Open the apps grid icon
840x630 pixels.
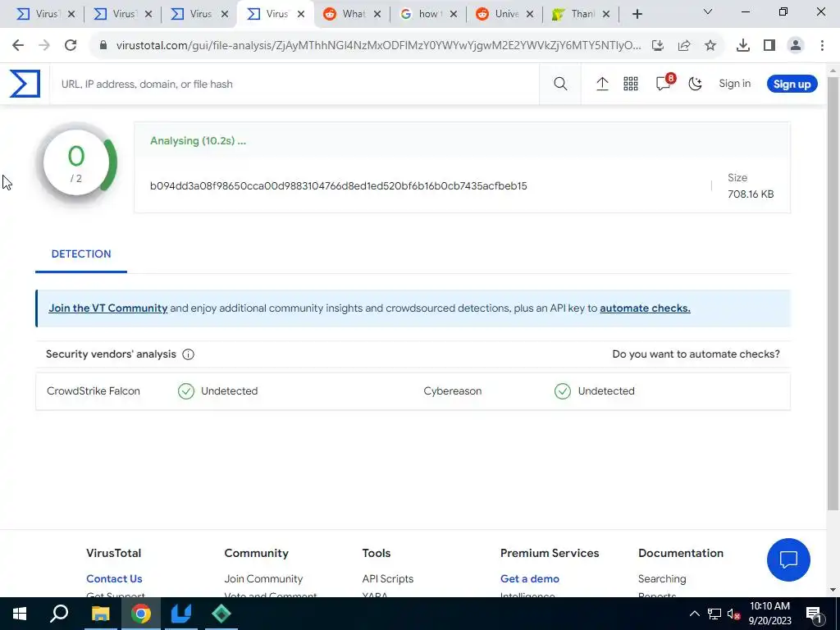631,84
